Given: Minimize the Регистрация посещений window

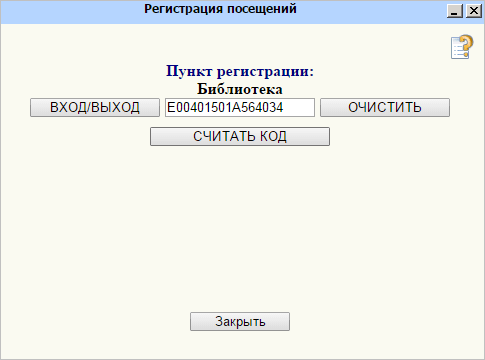Looking at the screenshot, I should [x=455, y=11].
